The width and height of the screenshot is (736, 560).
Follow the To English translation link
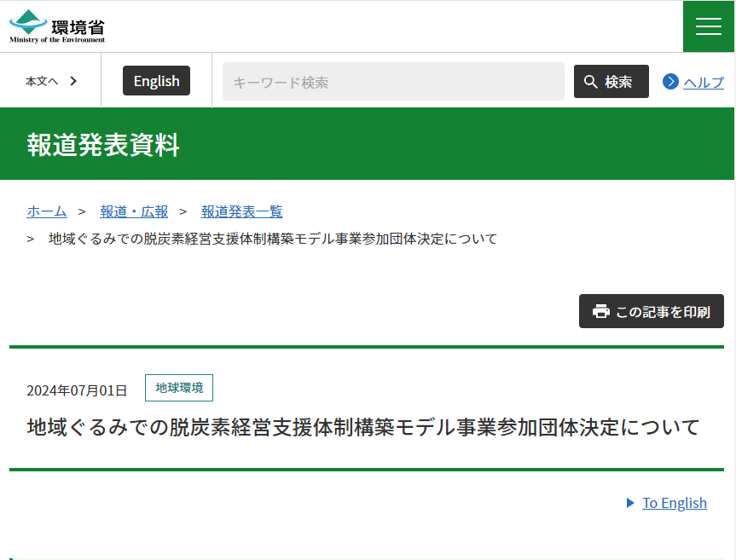click(674, 503)
